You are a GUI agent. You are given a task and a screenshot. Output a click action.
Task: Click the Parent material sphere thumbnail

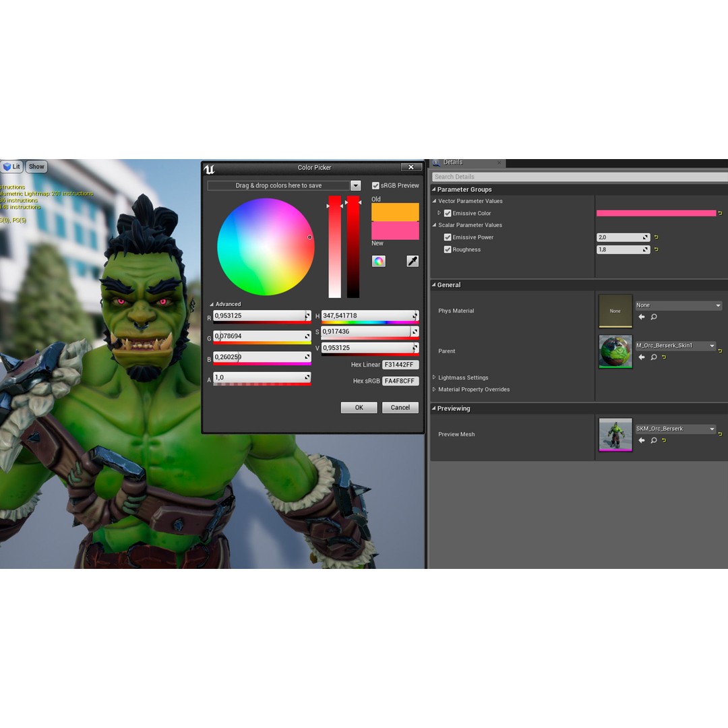[615, 351]
